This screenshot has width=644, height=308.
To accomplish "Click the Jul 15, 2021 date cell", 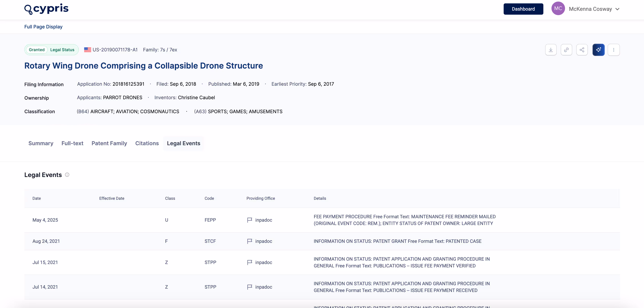I will [x=45, y=262].
